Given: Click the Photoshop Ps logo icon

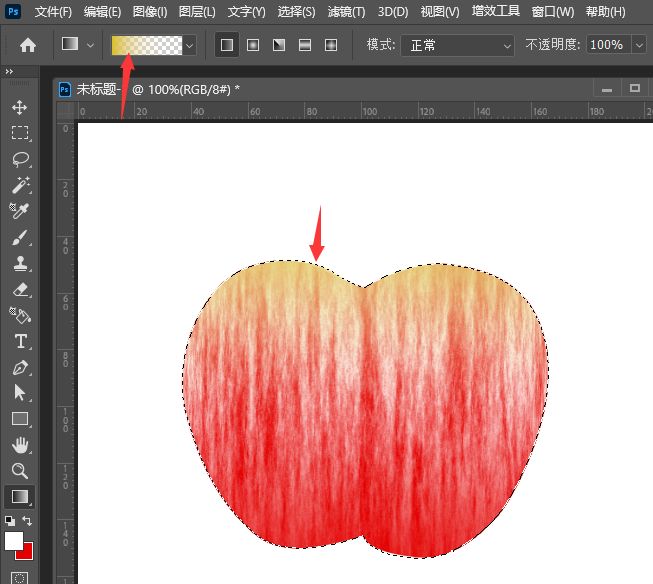Looking at the screenshot, I should coord(13,11).
